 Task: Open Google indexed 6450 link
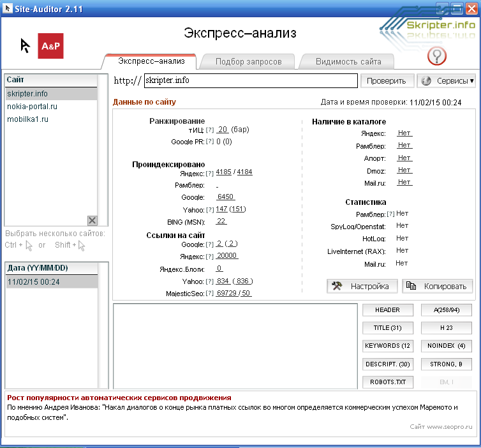[x=225, y=197]
